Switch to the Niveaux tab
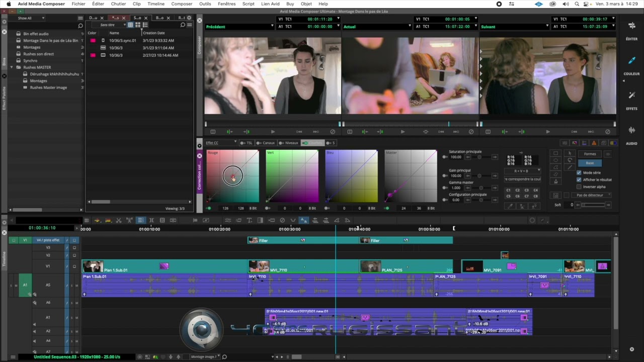Screen dimensions: 644x362 click(x=289, y=143)
